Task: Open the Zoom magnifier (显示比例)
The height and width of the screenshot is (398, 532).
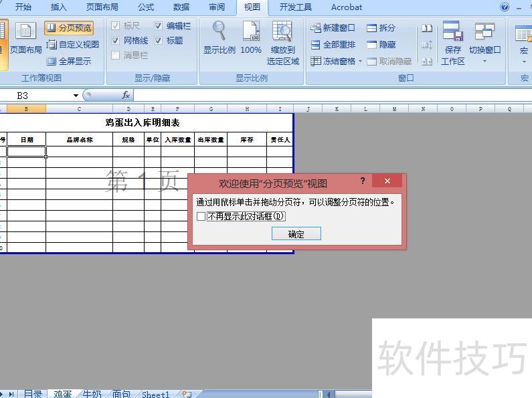Action: [x=219, y=38]
